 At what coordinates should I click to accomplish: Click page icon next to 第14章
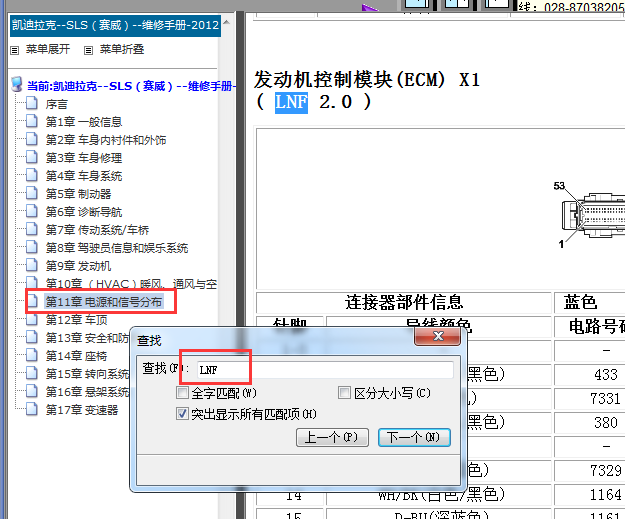pyautogui.click(x=32, y=355)
